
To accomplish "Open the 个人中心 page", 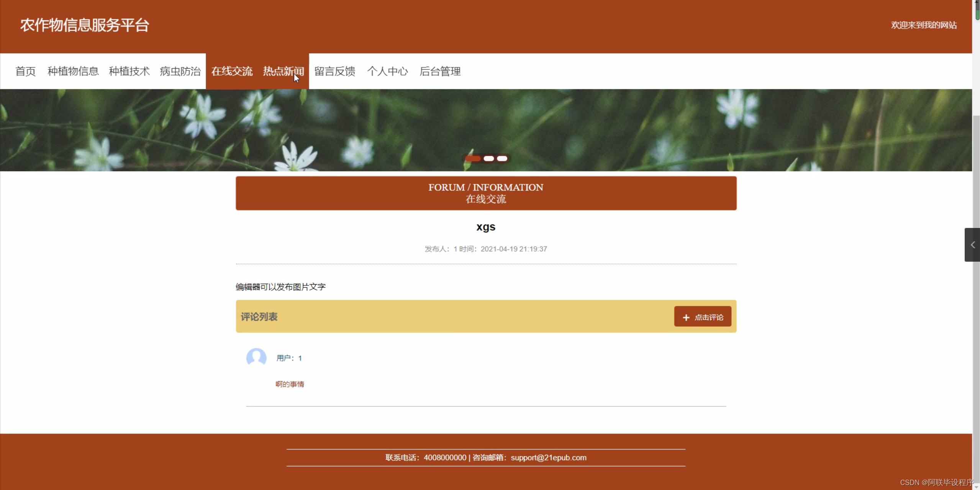I will coord(387,71).
